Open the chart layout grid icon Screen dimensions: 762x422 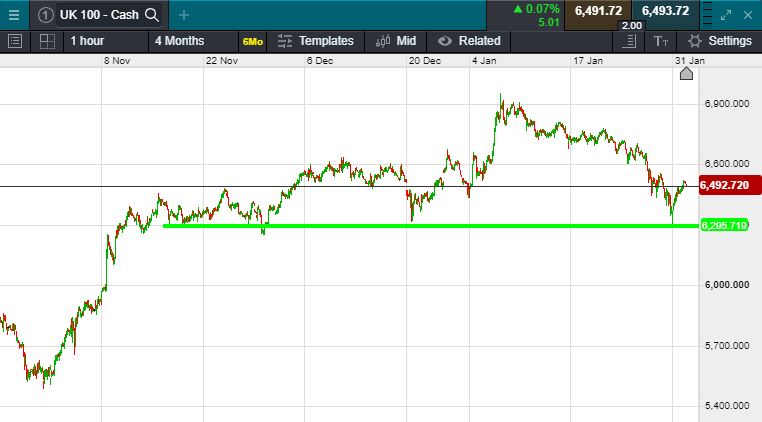click(47, 41)
